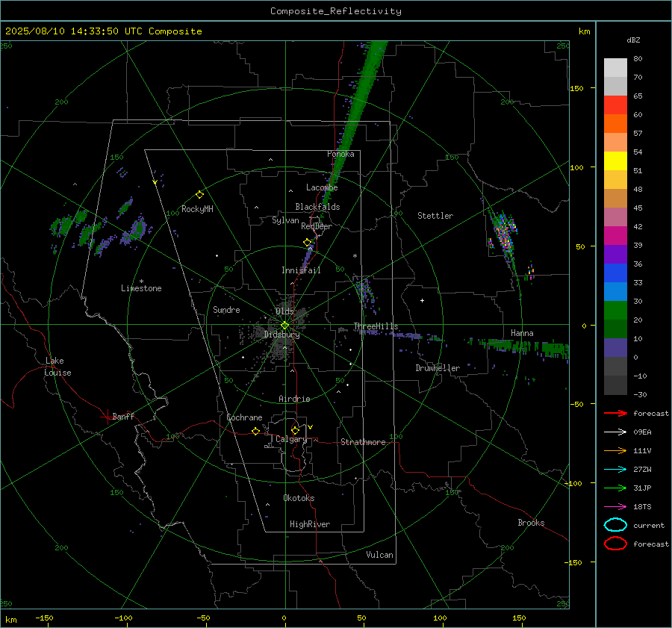Click the Vulcan label
The width and height of the screenshot is (672, 628).
click(380, 555)
